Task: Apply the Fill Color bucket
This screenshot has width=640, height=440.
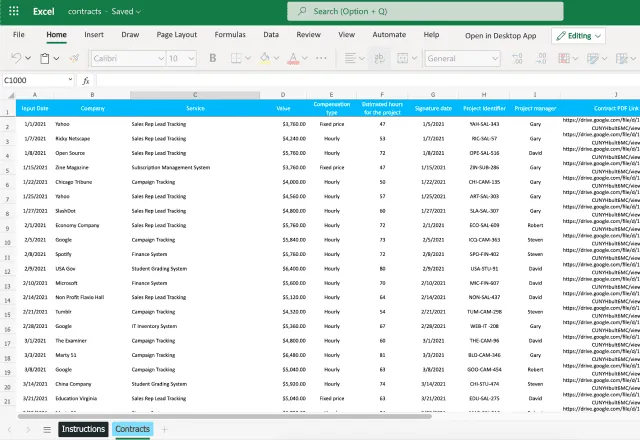Action: 265,58
